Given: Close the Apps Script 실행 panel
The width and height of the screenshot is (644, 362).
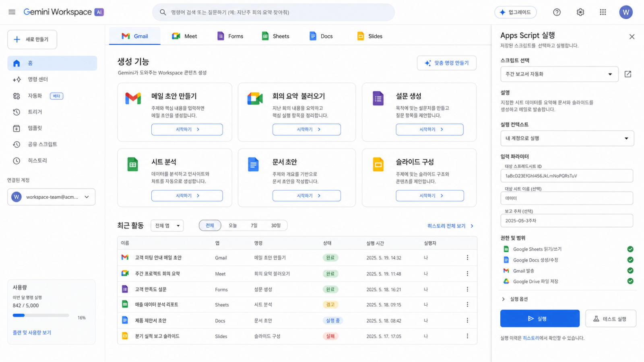Looking at the screenshot, I should (x=632, y=37).
